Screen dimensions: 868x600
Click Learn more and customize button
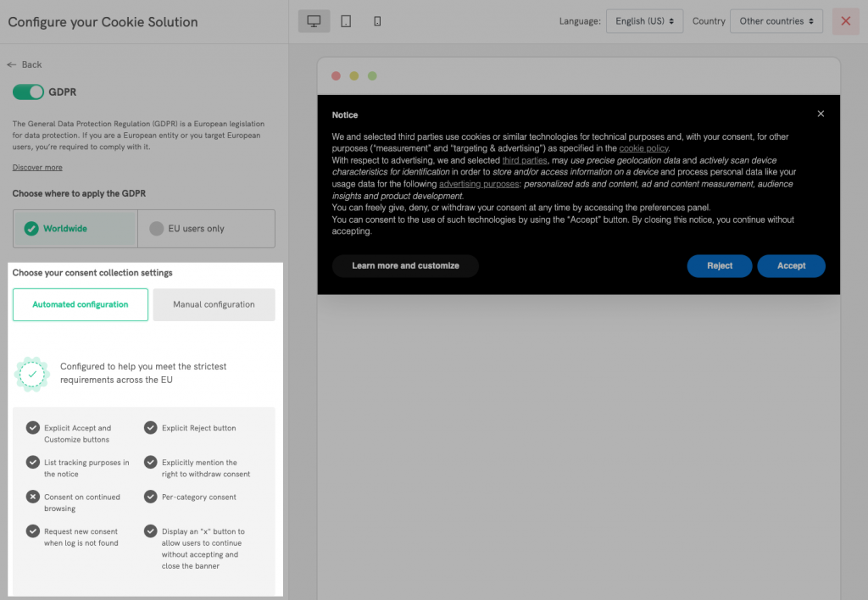(405, 266)
